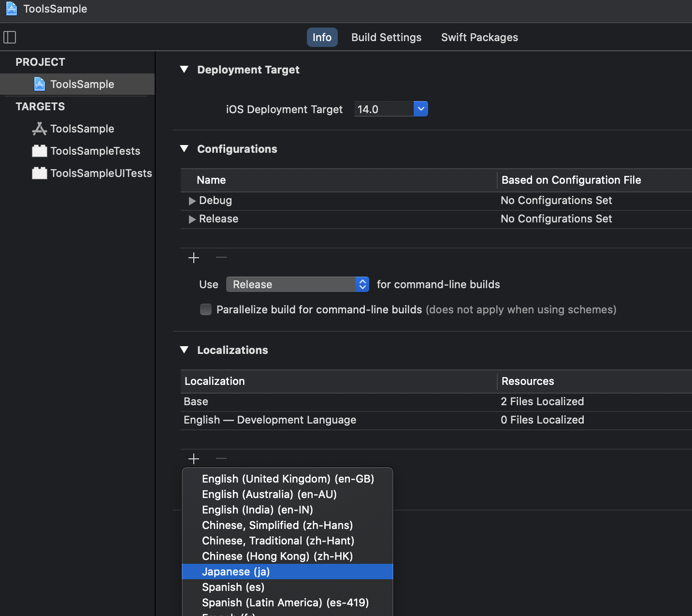Viewport: 692px width, 616px height.
Task: Add a new configuration with plus icon
Action: coord(194,258)
